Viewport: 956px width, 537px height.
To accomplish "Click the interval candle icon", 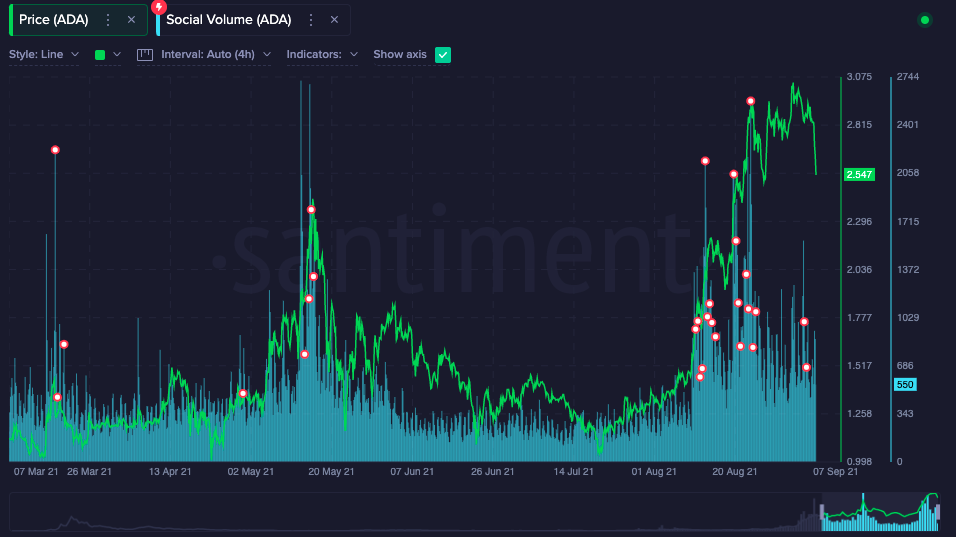I will coord(144,55).
